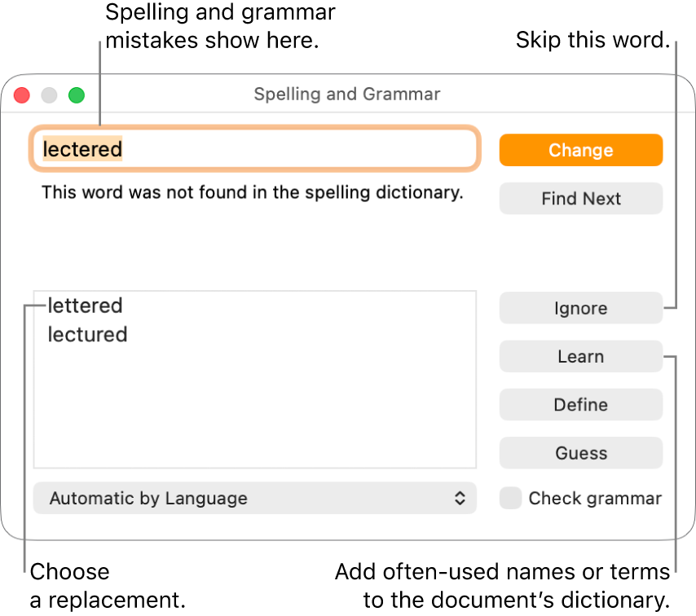696x616 pixels.
Task: Click the Spelling and Grammar title bar
Action: [x=346, y=95]
